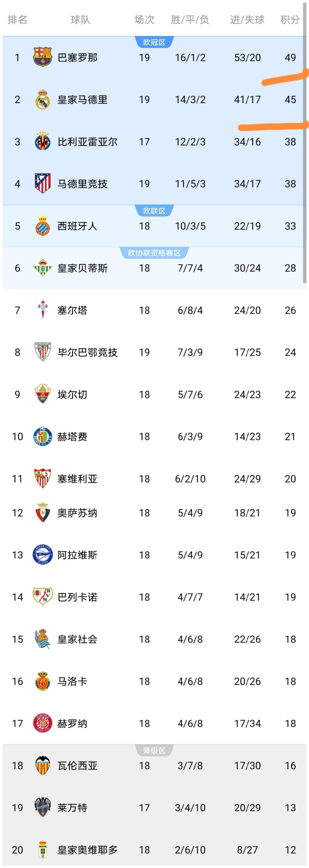Tap the 场次 column header
Screen dimensions: 309x868
(x=145, y=20)
